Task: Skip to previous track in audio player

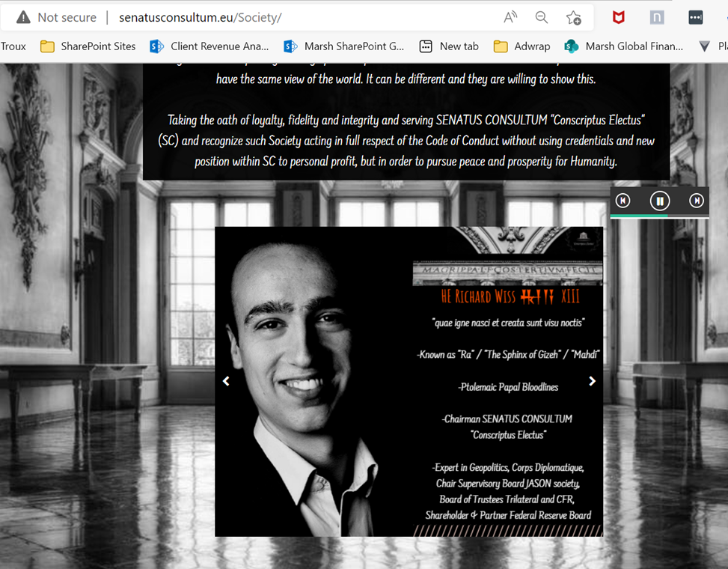Action: click(623, 201)
